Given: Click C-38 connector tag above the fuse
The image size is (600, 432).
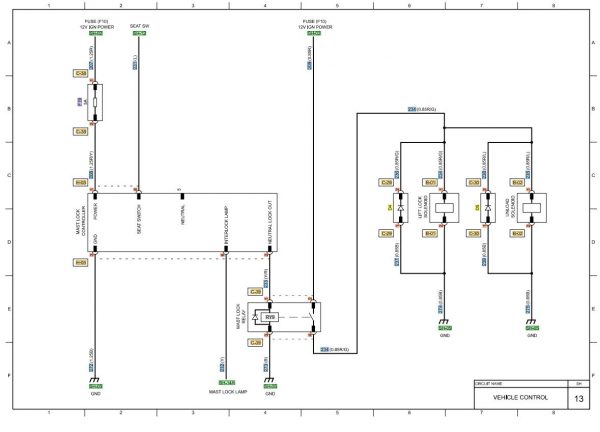Looking at the screenshot, I should [x=80, y=73].
